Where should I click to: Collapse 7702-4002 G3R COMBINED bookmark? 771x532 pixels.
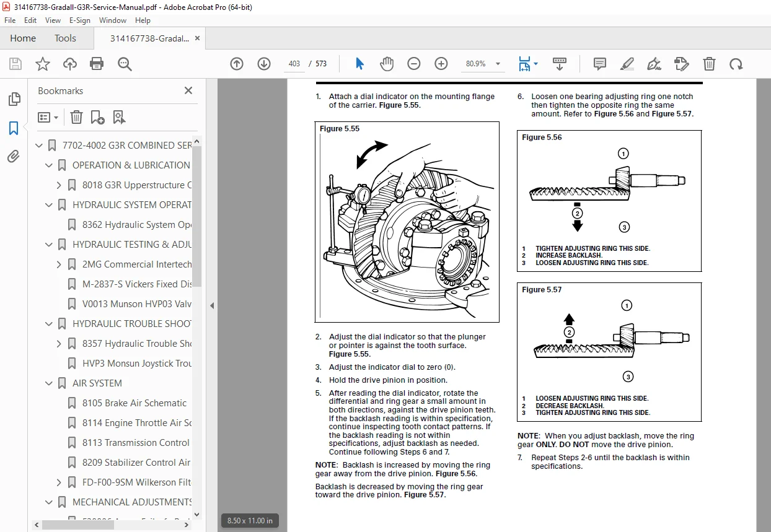click(x=40, y=146)
